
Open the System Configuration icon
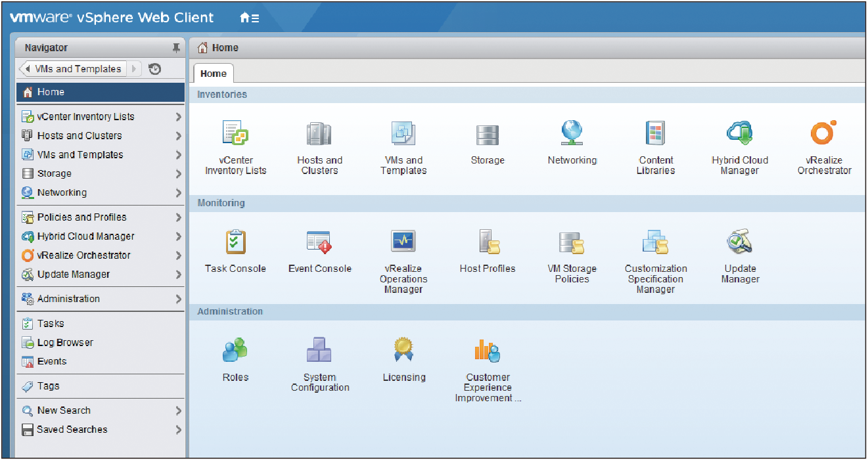point(319,350)
